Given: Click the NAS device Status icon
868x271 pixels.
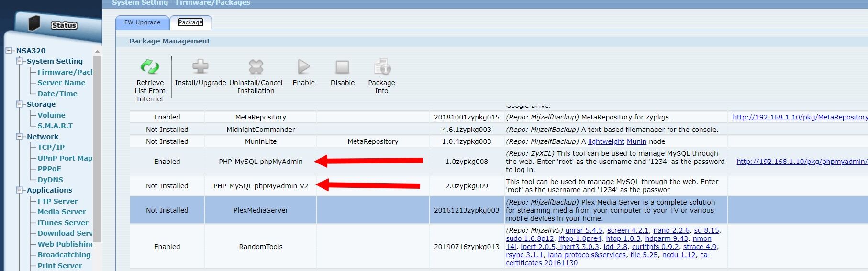Looking at the screenshot, I should tap(34, 23).
